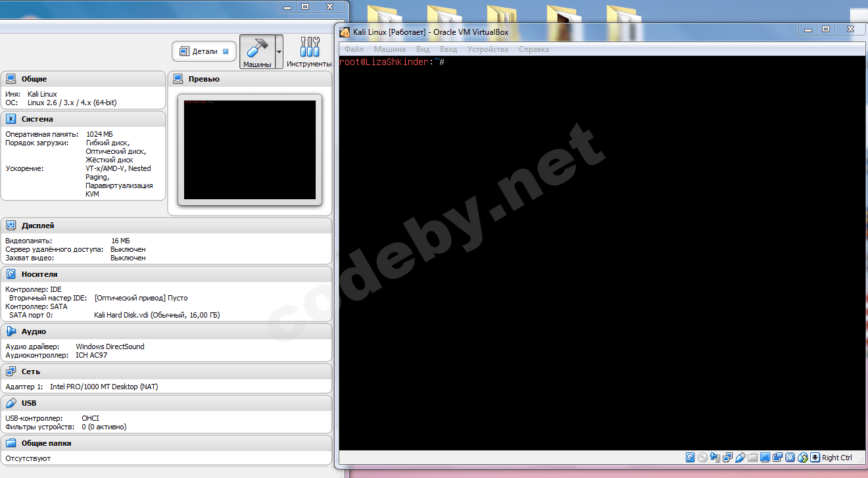This screenshot has width=868, height=478.
Task: Open the dropdown arrow beside Машины
Action: tap(279, 51)
